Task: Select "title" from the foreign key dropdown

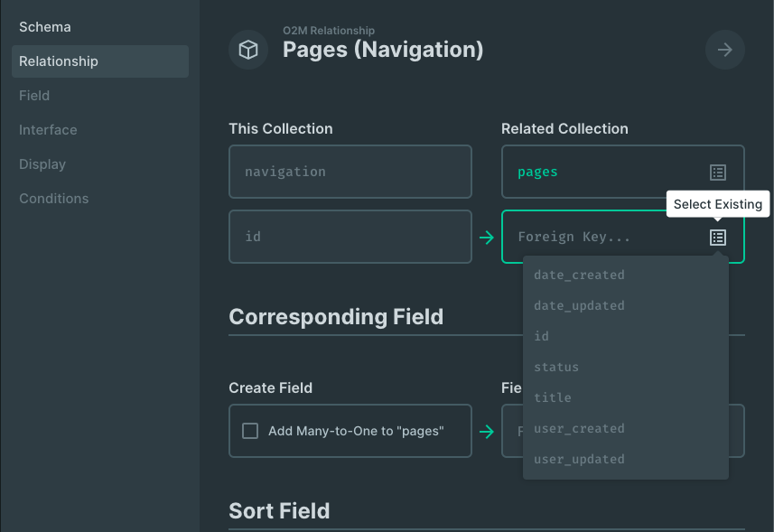Action: pos(552,397)
